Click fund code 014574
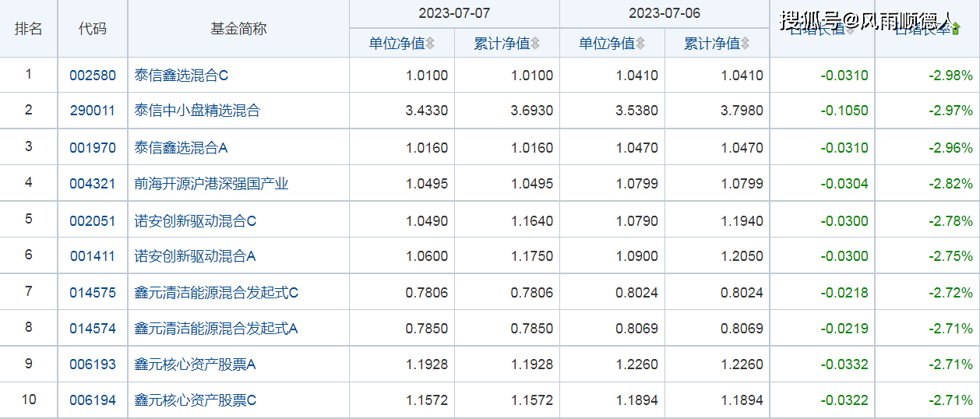The image size is (980, 419). tap(93, 329)
